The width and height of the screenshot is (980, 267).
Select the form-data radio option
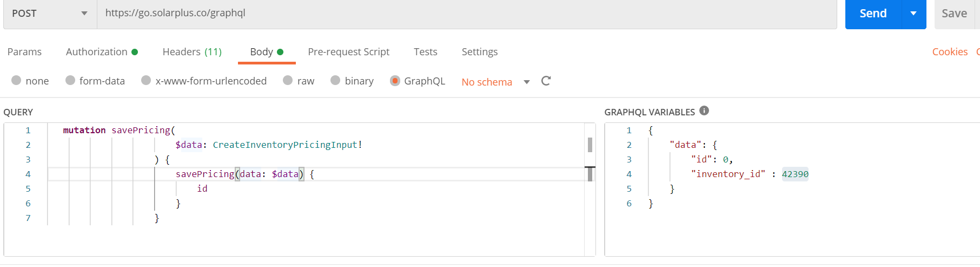click(x=70, y=81)
